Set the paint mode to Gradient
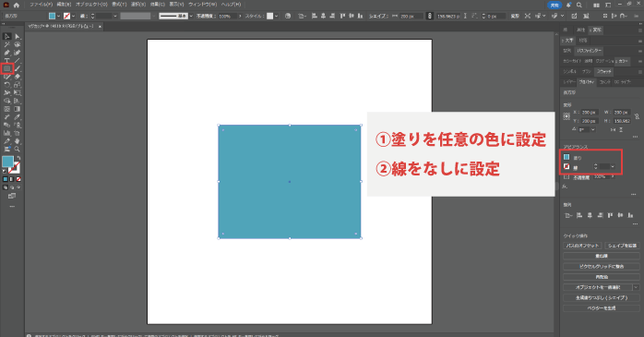Viewport: 644px width, 337px height. pyautogui.click(x=12, y=179)
